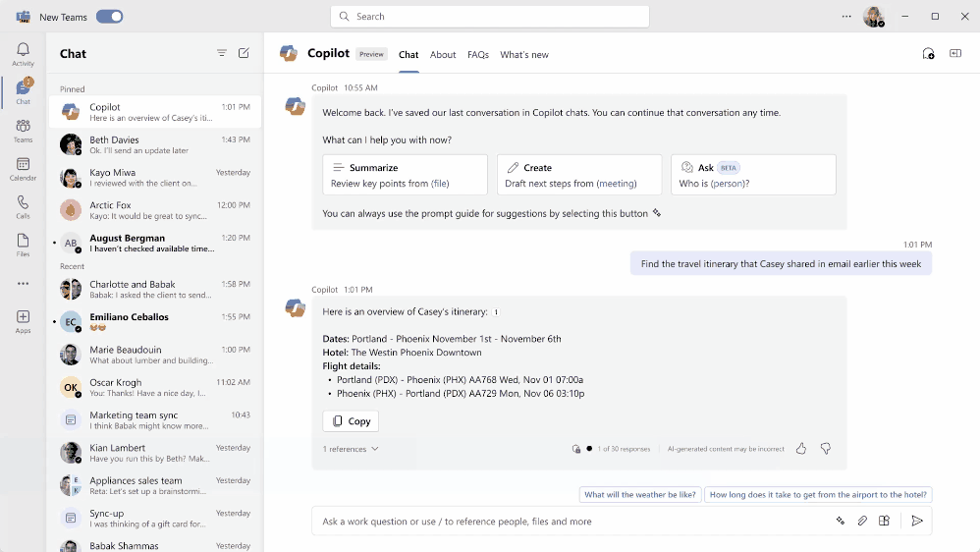Click the Summarize prompt card
Viewport: 980px width, 552px height.
[405, 175]
